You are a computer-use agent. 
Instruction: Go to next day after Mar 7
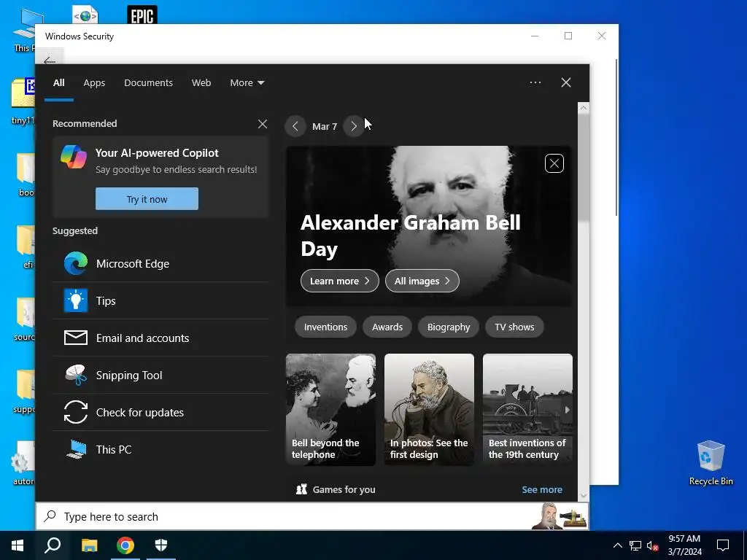coord(354,126)
